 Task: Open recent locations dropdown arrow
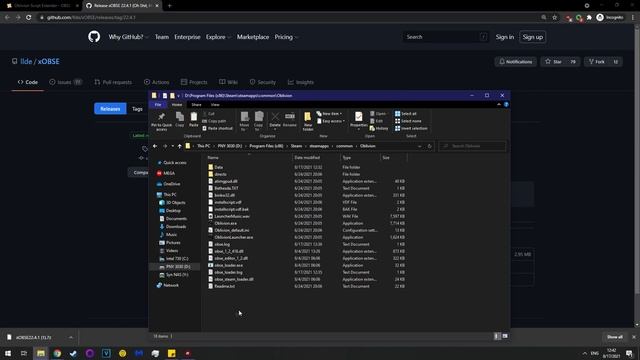click(x=173, y=146)
